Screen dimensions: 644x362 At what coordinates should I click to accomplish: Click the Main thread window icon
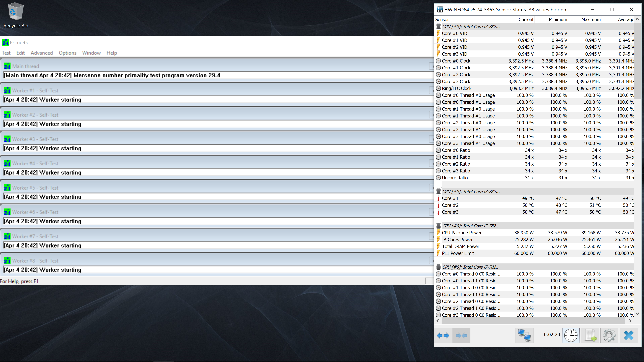(7, 66)
